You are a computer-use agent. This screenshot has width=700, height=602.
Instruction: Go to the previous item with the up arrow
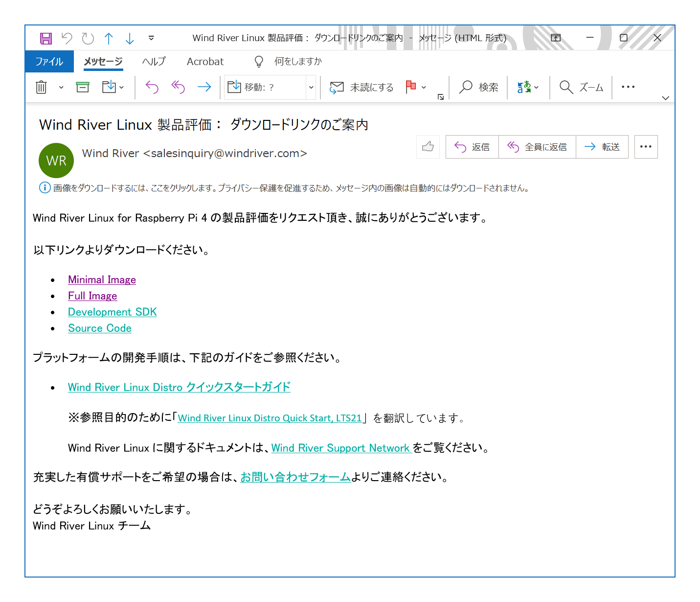pyautogui.click(x=109, y=38)
